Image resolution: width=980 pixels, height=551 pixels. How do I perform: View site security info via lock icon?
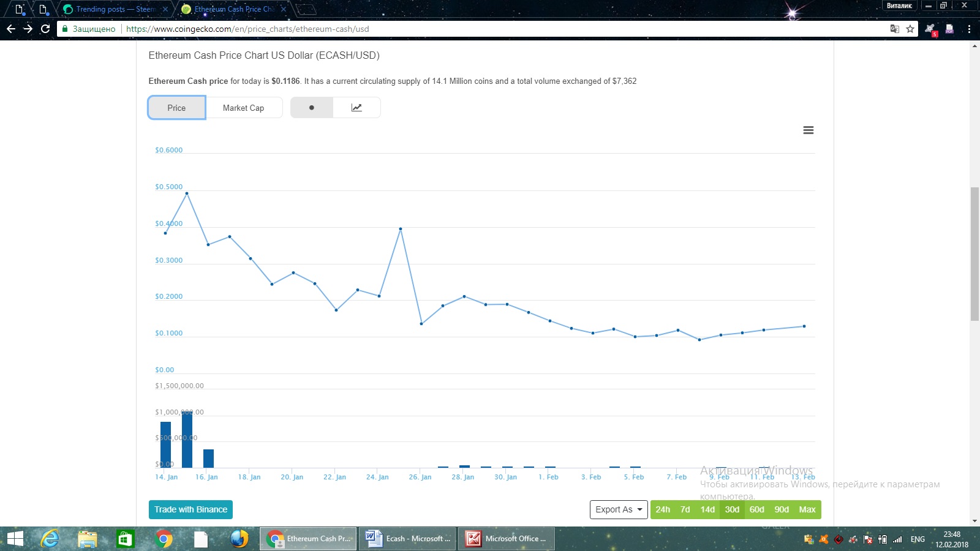point(65,29)
